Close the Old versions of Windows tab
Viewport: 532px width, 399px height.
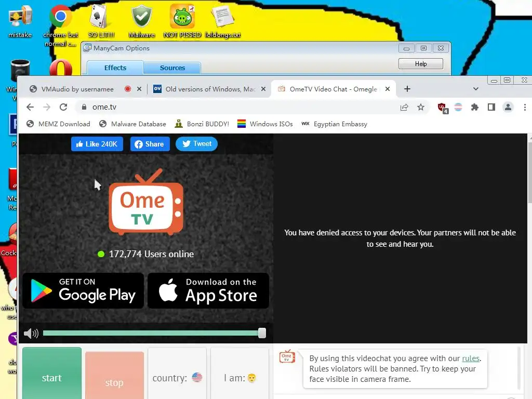point(263,89)
